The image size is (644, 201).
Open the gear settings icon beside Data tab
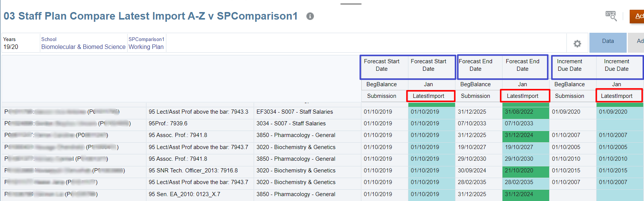pyautogui.click(x=577, y=44)
